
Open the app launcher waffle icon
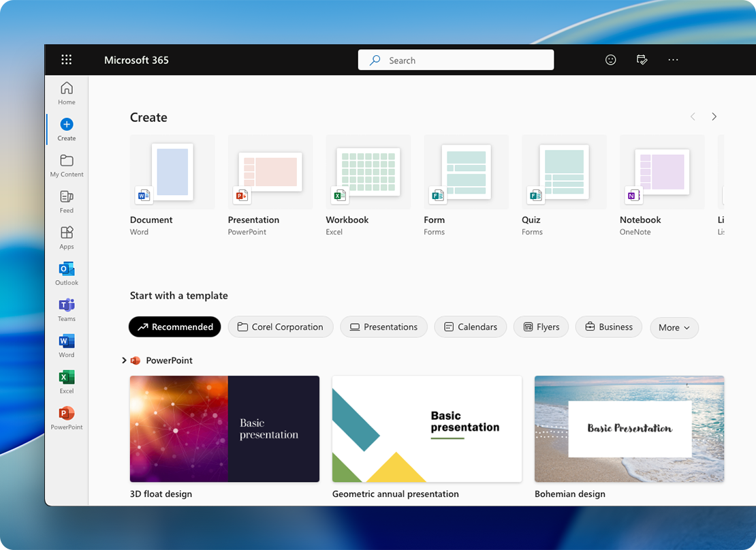click(66, 60)
